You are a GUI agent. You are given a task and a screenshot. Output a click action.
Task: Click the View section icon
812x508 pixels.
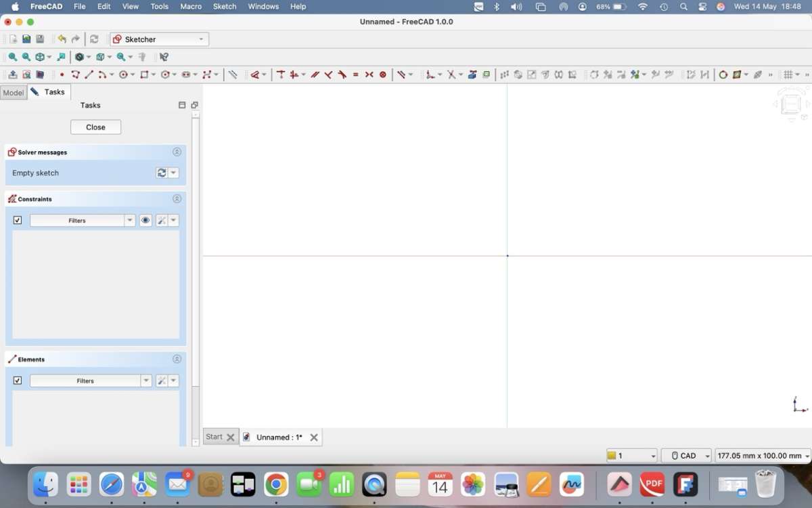pos(40,75)
